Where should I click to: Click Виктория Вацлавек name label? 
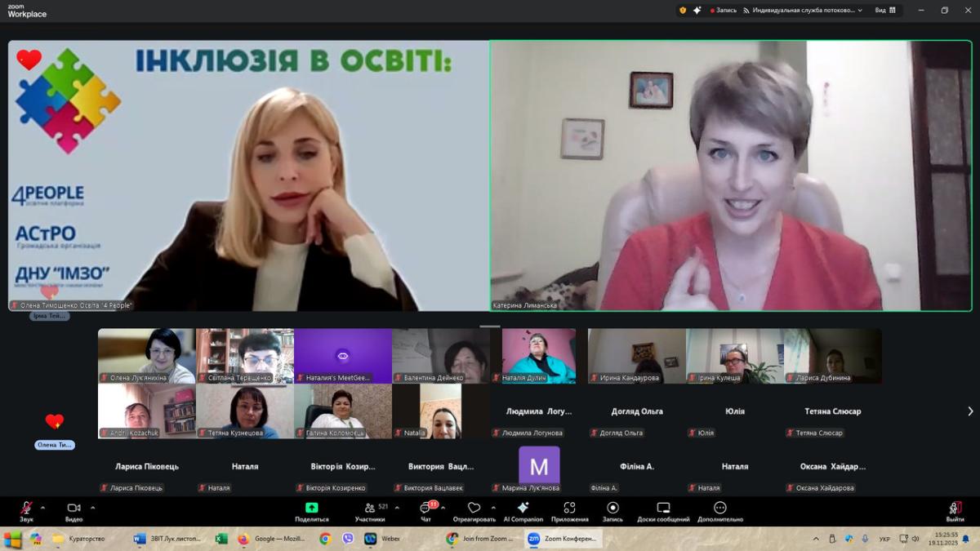pos(433,488)
